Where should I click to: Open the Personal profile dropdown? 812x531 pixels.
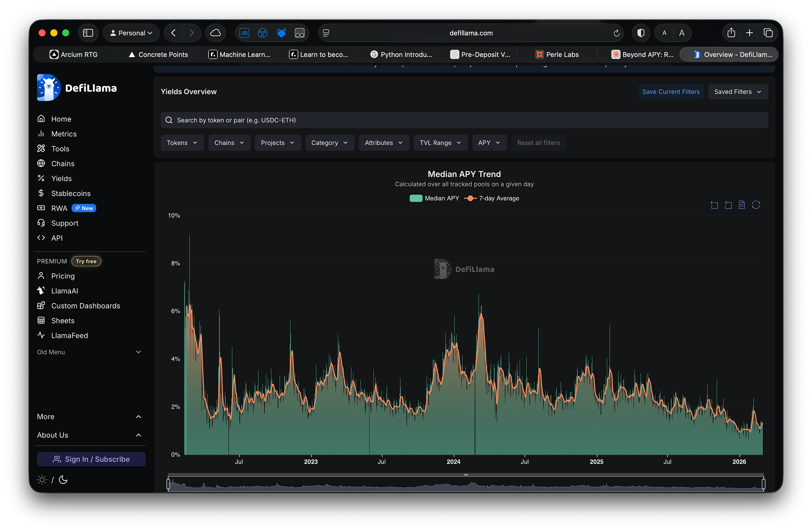tap(131, 33)
